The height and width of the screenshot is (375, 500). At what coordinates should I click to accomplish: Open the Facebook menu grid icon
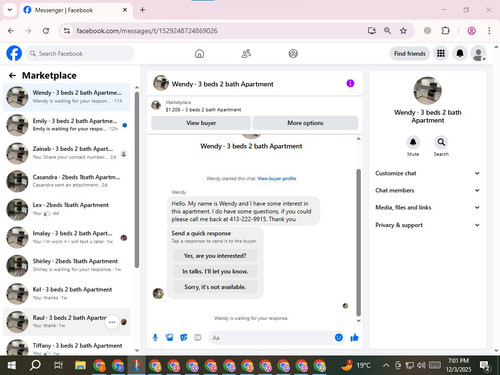pyautogui.click(x=441, y=53)
